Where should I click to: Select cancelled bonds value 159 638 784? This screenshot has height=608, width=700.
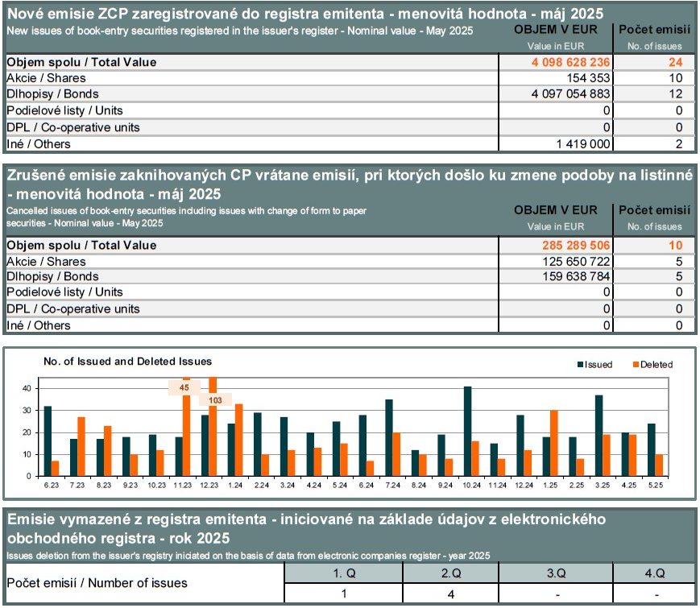[x=575, y=276]
